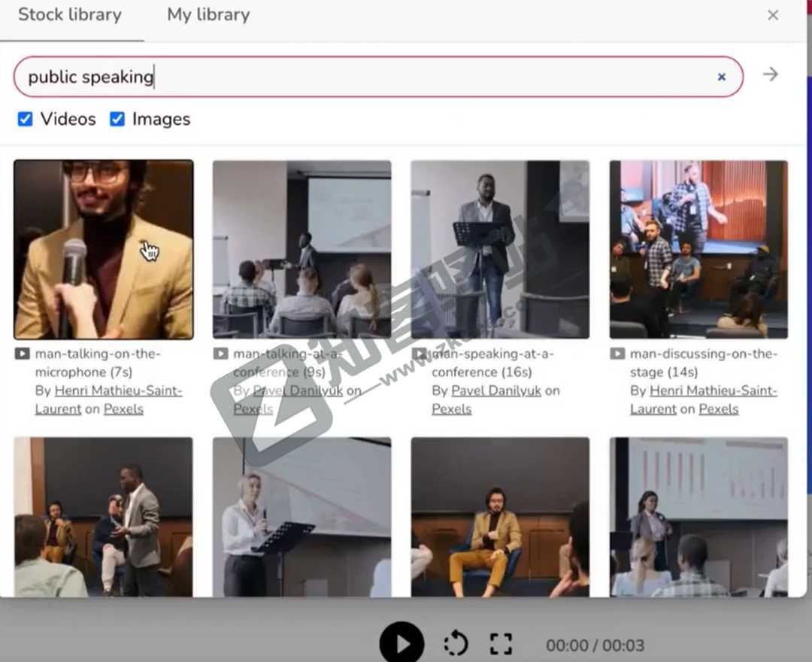
Task: Uncheck the Videos checkbox
Action: click(26, 119)
